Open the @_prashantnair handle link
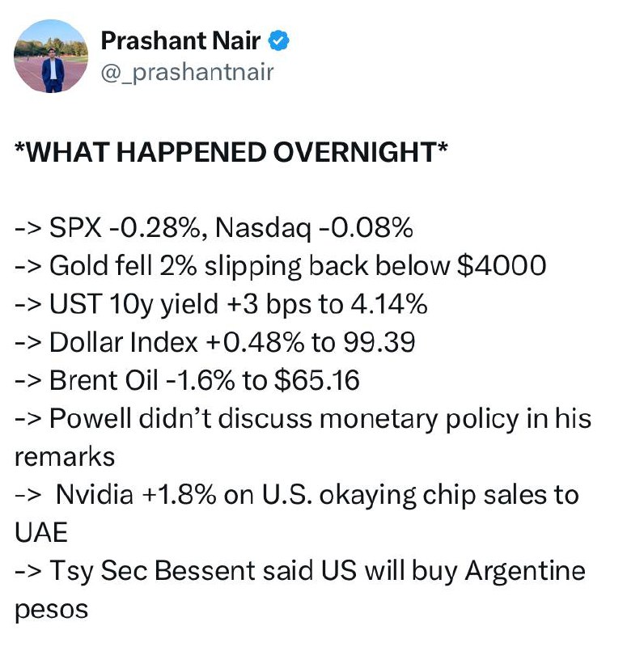This screenshot has height=647, width=644. (x=187, y=73)
